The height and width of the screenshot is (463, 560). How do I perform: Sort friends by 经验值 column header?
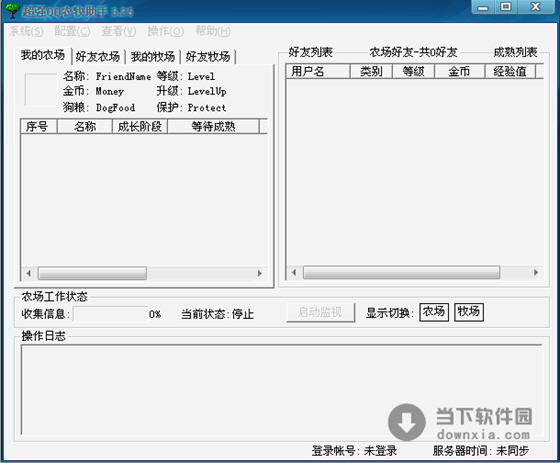510,71
